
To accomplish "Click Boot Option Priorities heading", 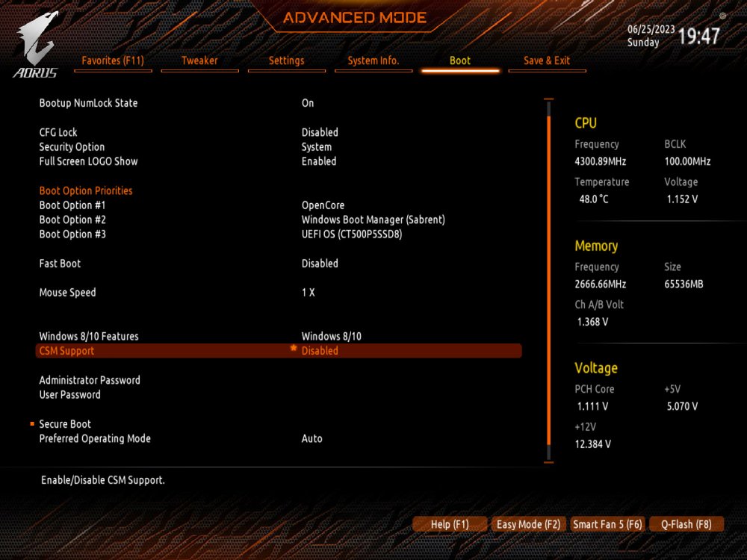I will (x=86, y=190).
